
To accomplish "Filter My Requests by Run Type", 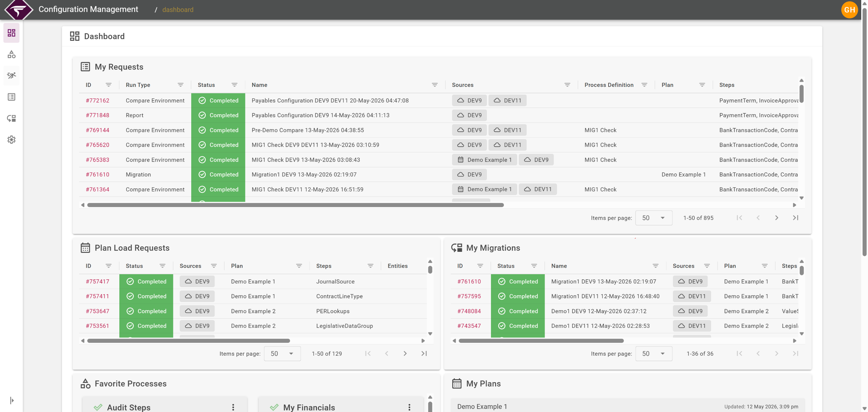I will click(180, 85).
